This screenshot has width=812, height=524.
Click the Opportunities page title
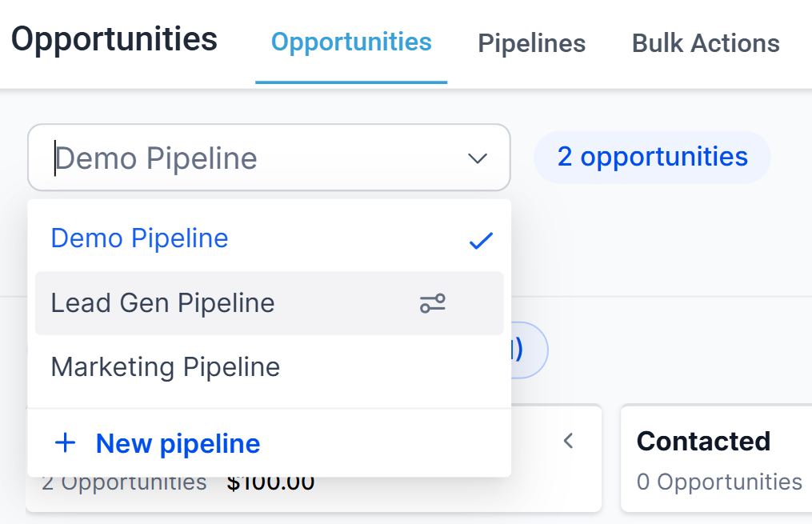click(114, 39)
